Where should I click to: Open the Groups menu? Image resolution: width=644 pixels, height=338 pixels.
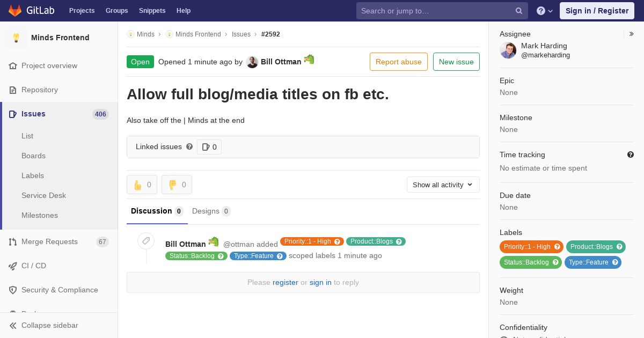click(117, 11)
